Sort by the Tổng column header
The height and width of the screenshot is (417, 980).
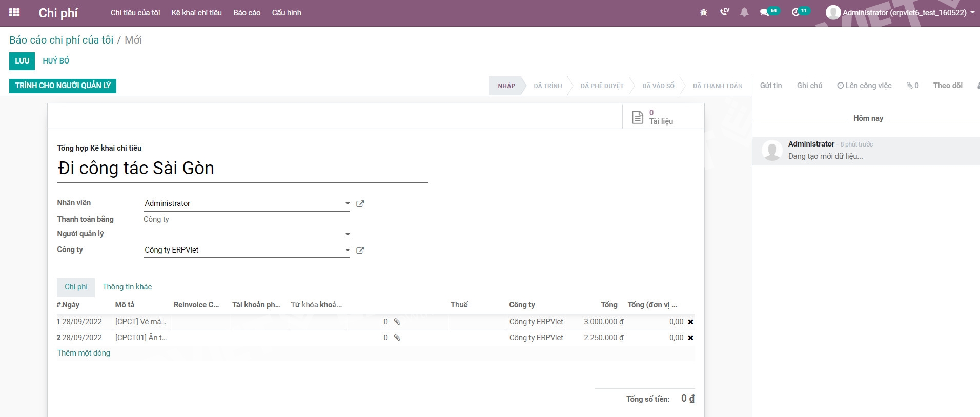click(609, 305)
